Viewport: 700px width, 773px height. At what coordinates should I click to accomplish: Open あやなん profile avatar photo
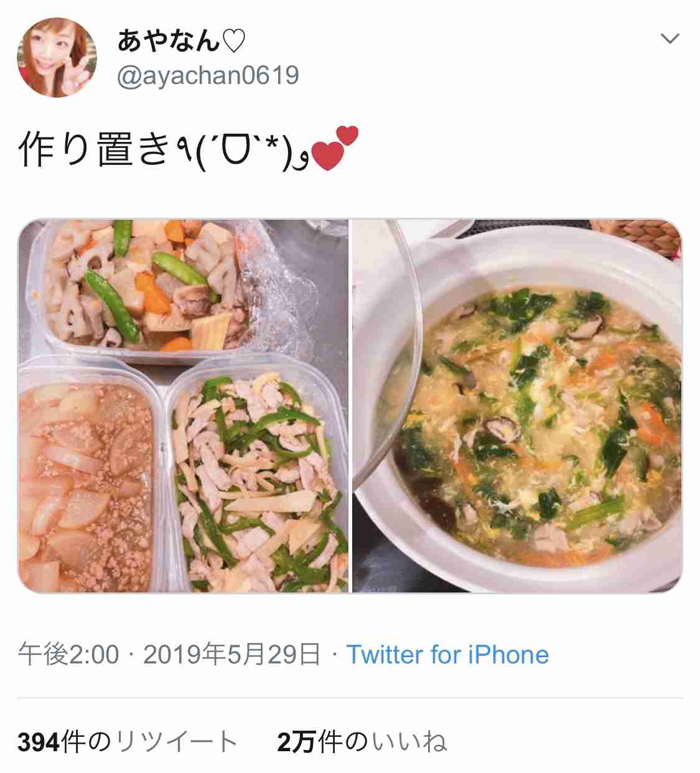(57, 58)
